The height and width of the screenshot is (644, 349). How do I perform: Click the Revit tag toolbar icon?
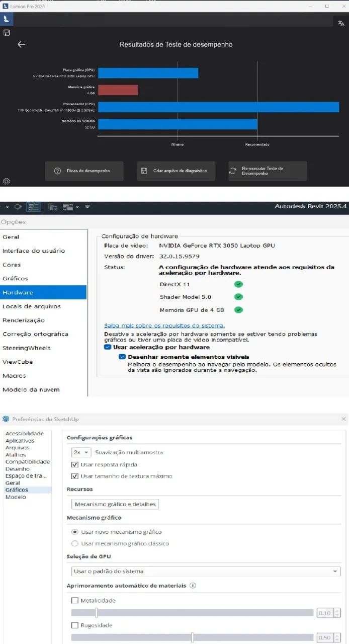tap(18, 207)
